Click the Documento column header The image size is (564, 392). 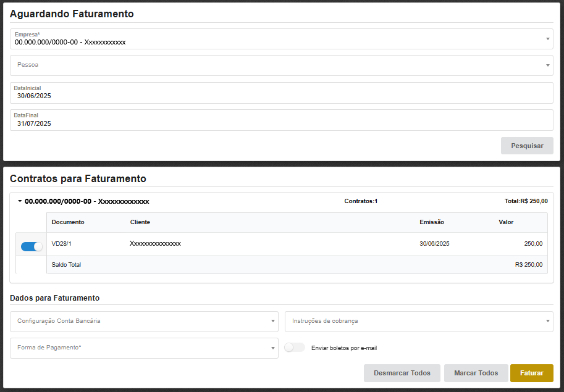(x=68, y=222)
